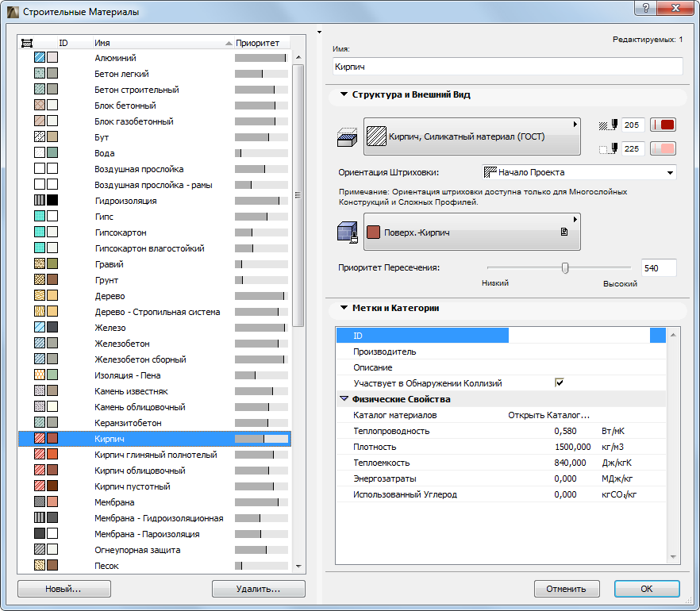700x611 pixels.
Task: Click the Плотность value 1500,000
Action: click(572, 447)
